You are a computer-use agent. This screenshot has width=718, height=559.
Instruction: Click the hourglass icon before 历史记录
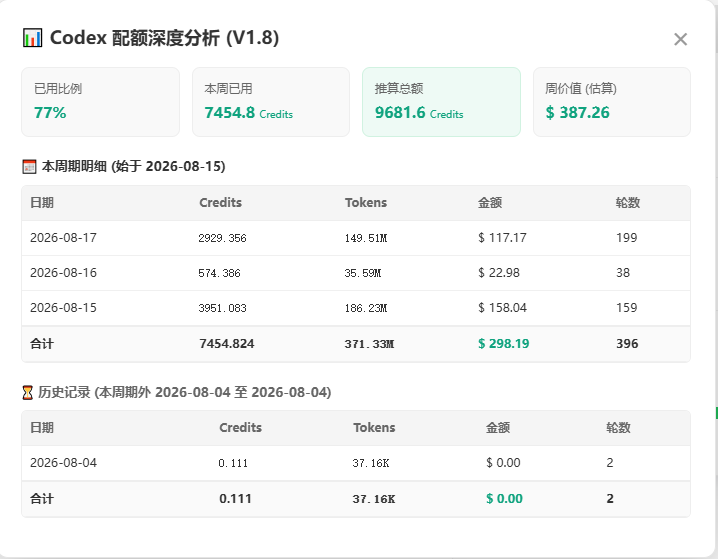click(27, 392)
